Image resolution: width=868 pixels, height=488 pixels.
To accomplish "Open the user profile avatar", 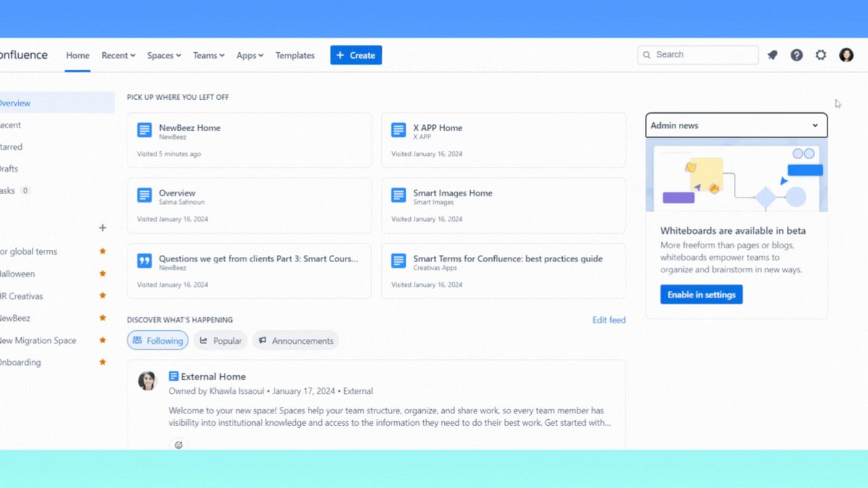I will [846, 55].
